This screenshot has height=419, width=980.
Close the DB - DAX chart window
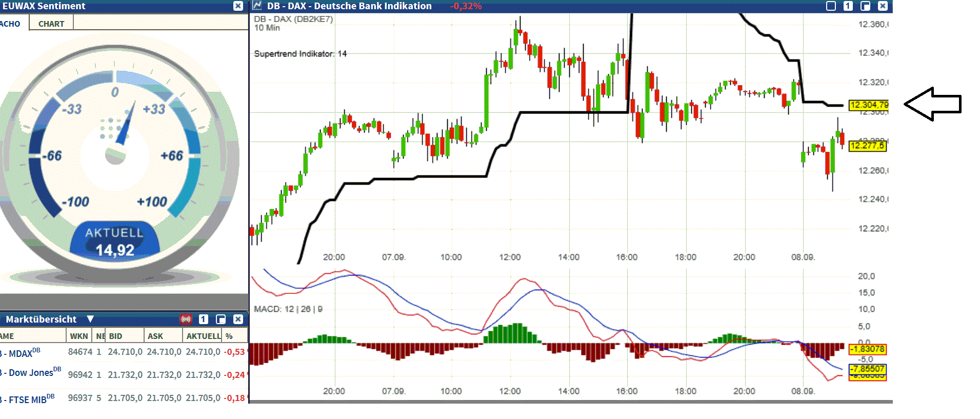tap(883, 6)
